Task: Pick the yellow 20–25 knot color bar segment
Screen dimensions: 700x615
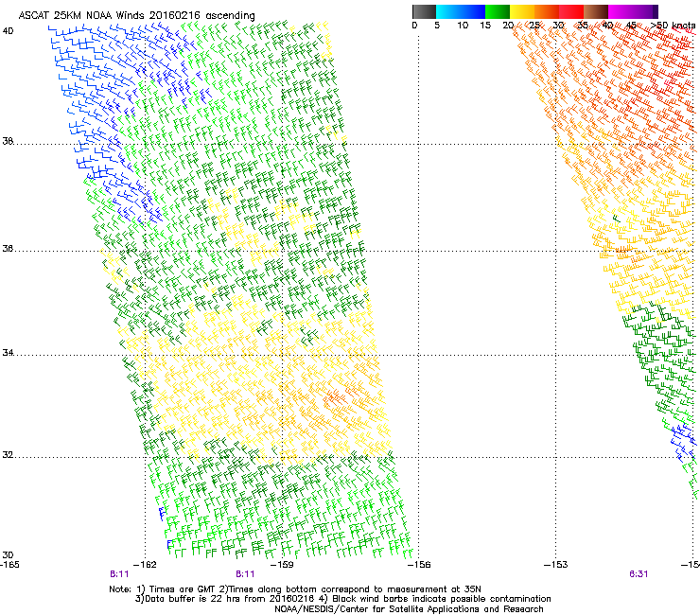Action: point(522,11)
